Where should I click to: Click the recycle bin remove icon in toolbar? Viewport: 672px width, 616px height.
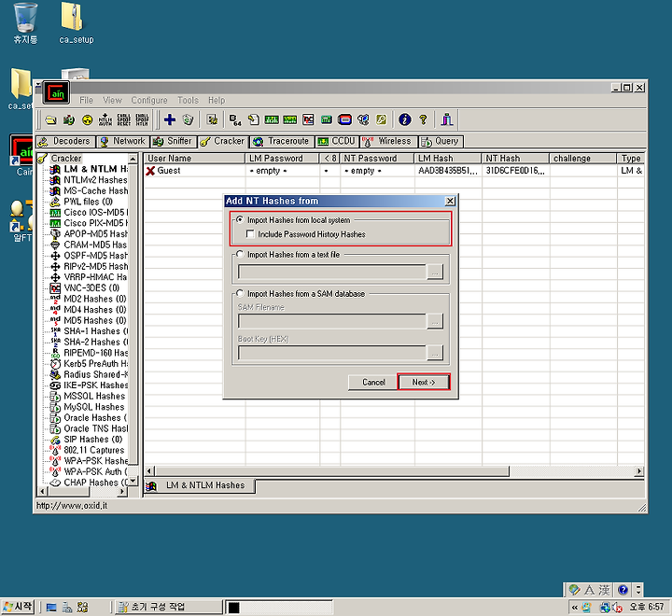[189, 119]
